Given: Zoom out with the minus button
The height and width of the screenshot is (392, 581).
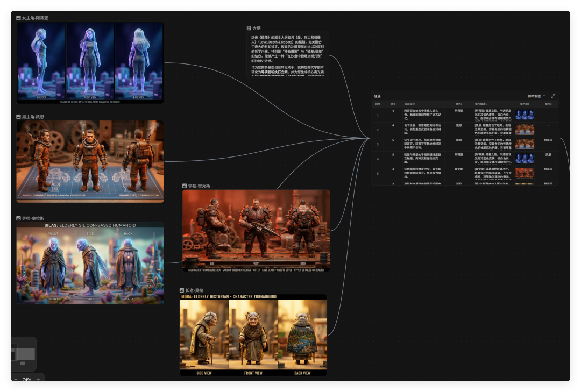Looking at the screenshot, I should 16,380.
